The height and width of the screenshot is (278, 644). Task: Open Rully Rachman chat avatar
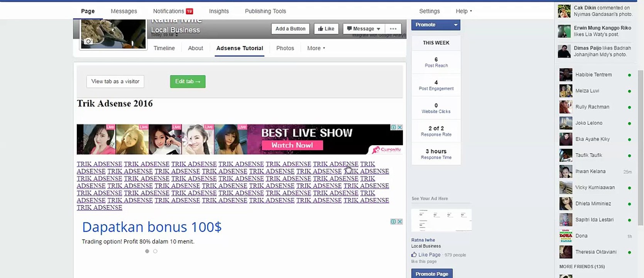[566, 107]
